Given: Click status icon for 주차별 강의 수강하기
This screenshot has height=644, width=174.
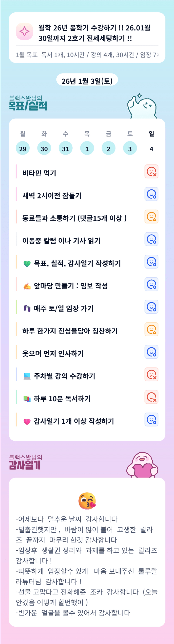Looking at the screenshot, I should [151, 374].
